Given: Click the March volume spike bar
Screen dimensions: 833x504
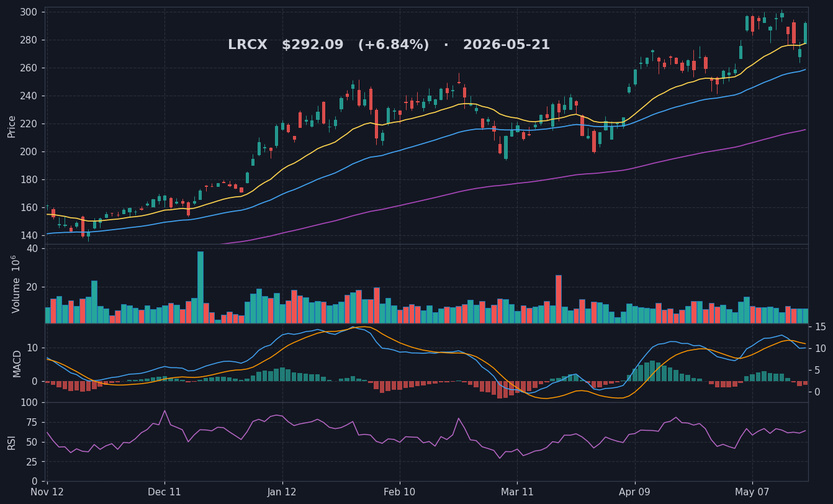Looking at the screenshot, I should (559, 299).
